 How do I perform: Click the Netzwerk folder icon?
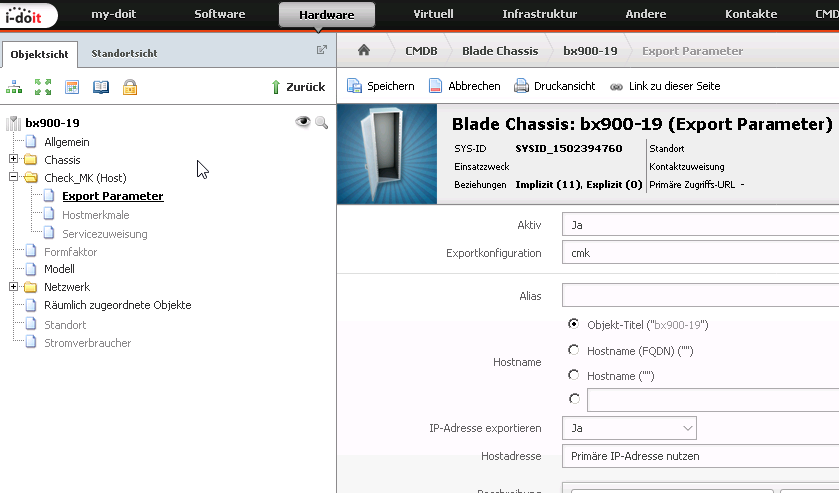[31, 287]
